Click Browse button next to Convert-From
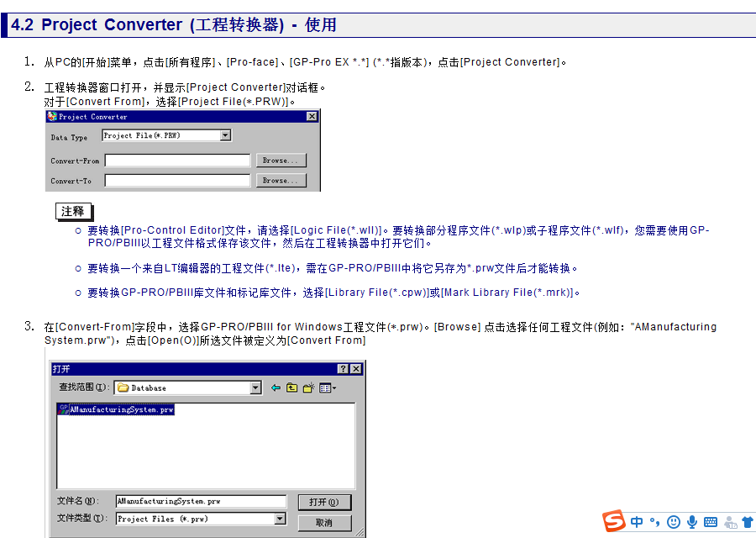The height and width of the screenshot is (538, 756). [x=281, y=161]
